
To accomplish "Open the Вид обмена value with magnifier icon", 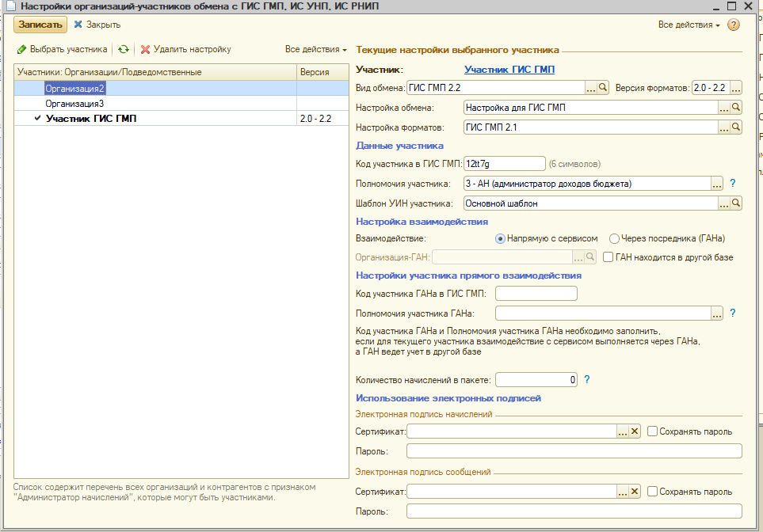I will click(603, 87).
